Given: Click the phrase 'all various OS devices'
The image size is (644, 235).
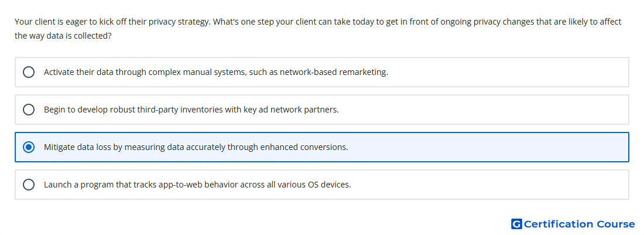Looking at the screenshot, I should pyautogui.click(x=309, y=185).
